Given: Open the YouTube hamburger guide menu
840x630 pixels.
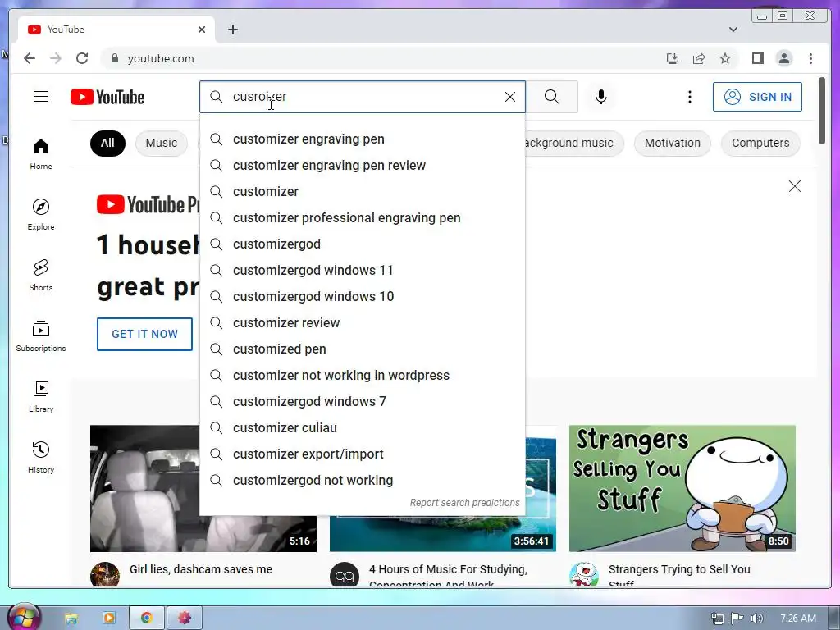Looking at the screenshot, I should [x=41, y=97].
